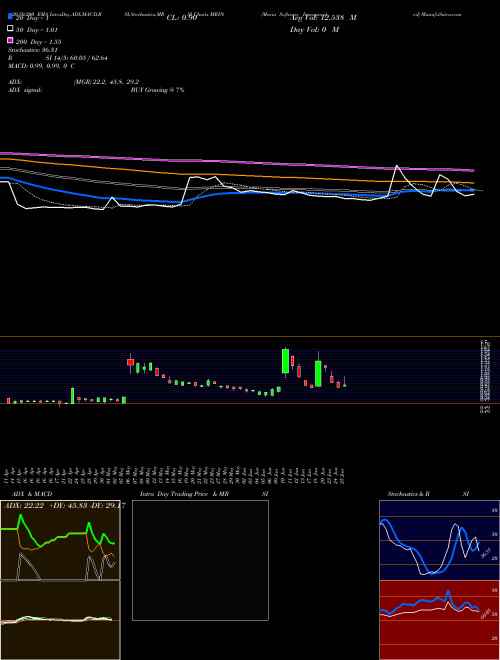This screenshot has width=500, height=660.
Task: Click the 'Stochastics & RSI' panel title
Action: [x=428, y=494]
